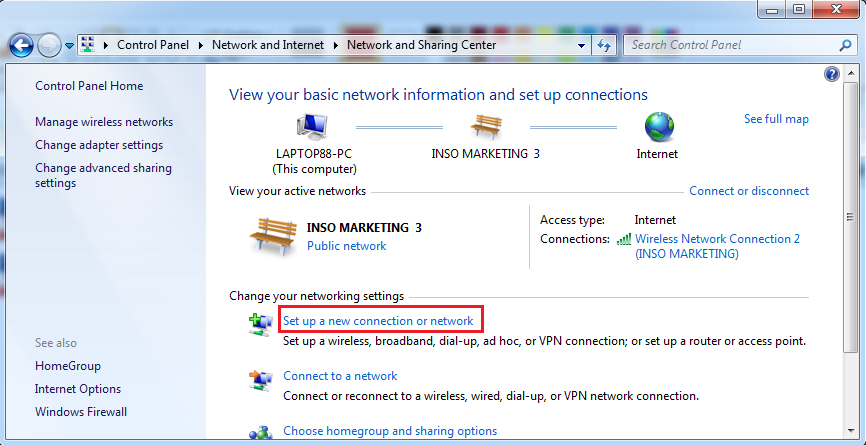Click the refresh icon beside address bar

[604, 45]
